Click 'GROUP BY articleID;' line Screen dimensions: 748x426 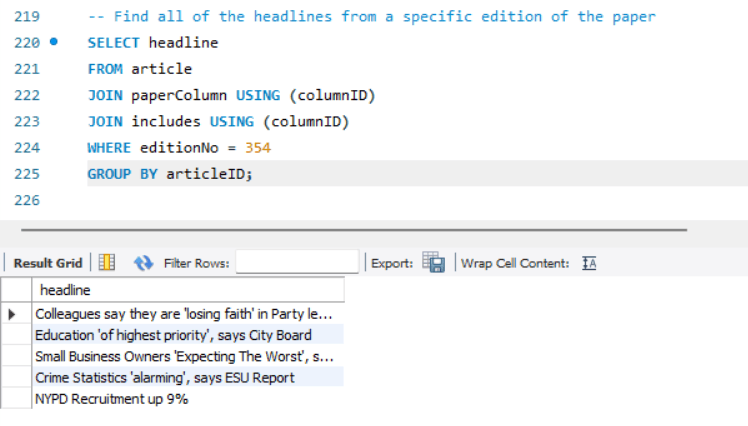[170, 174]
